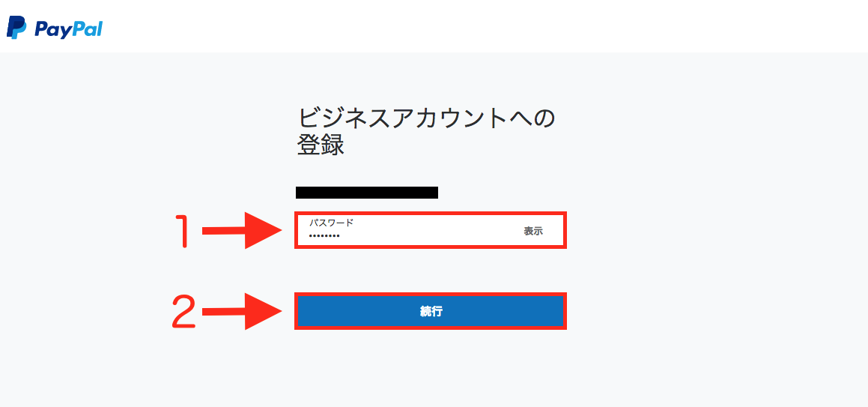This screenshot has width=868, height=407.
Task: Click the red outline around the password field
Action: tap(430, 213)
